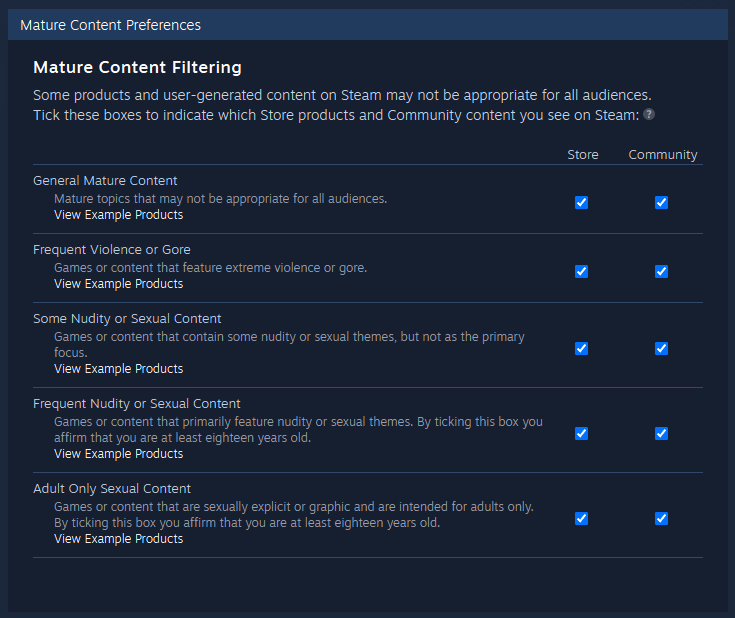Uncheck General Mature Content Store checkbox
This screenshot has width=735, height=618.
coord(581,203)
